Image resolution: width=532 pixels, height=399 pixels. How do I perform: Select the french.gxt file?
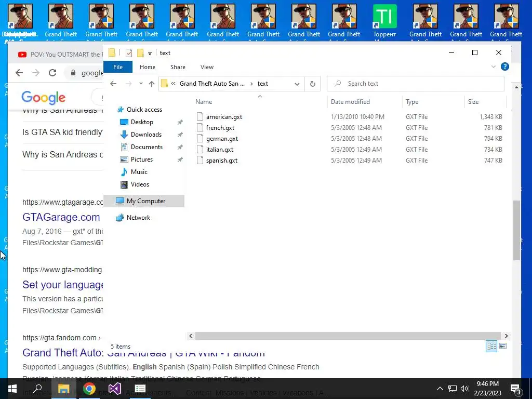tap(220, 128)
